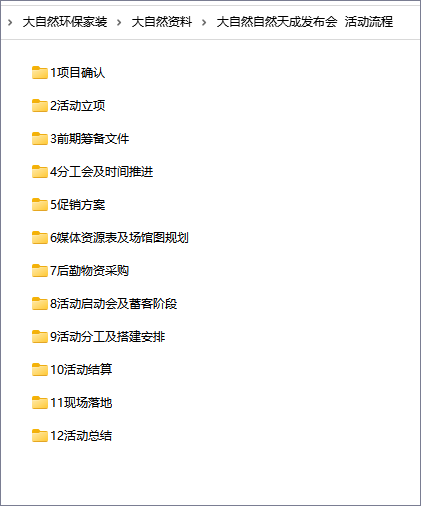Select the folder icon for 1项目确认
421x506 pixels.
40,73
